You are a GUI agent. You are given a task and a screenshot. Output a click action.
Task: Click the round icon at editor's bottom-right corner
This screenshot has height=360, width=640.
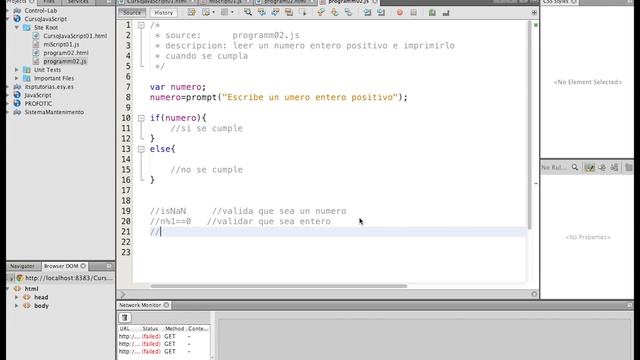534,294
